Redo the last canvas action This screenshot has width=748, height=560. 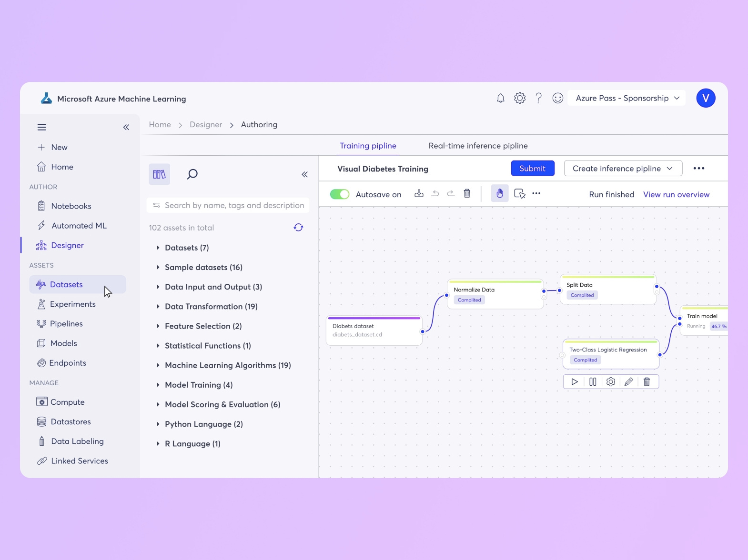[451, 193]
